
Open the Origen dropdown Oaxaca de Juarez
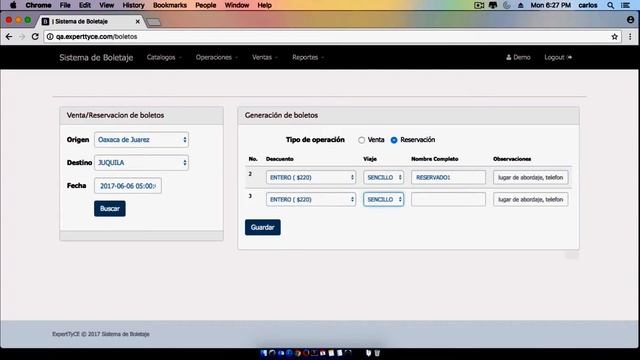[x=141, y=140]
